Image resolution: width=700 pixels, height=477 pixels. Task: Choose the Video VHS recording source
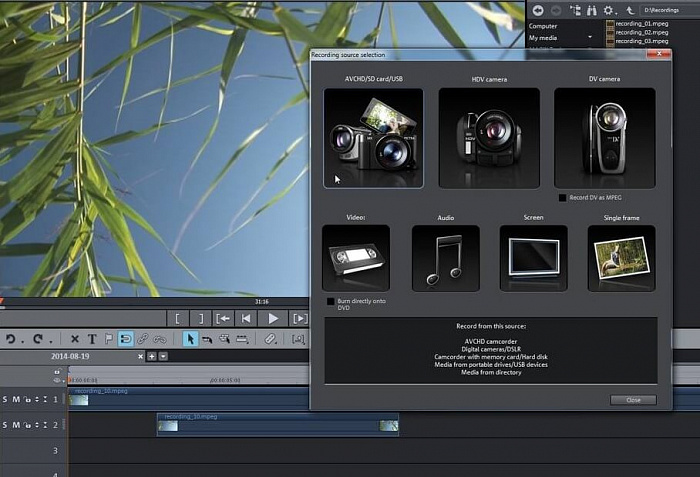click(356, 258)
